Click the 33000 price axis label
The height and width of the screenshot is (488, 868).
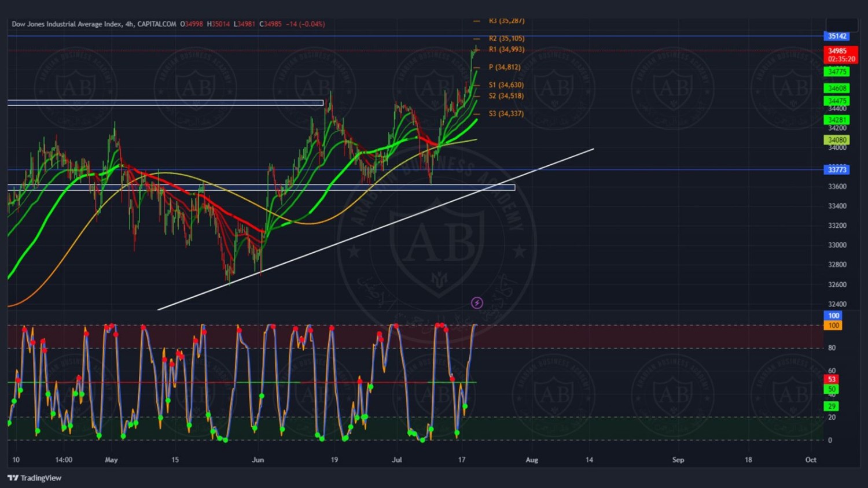(x=837, y=245)
